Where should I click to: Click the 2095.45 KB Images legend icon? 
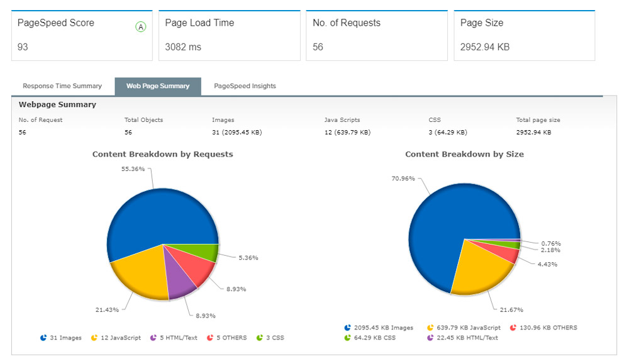coord(348,328)
